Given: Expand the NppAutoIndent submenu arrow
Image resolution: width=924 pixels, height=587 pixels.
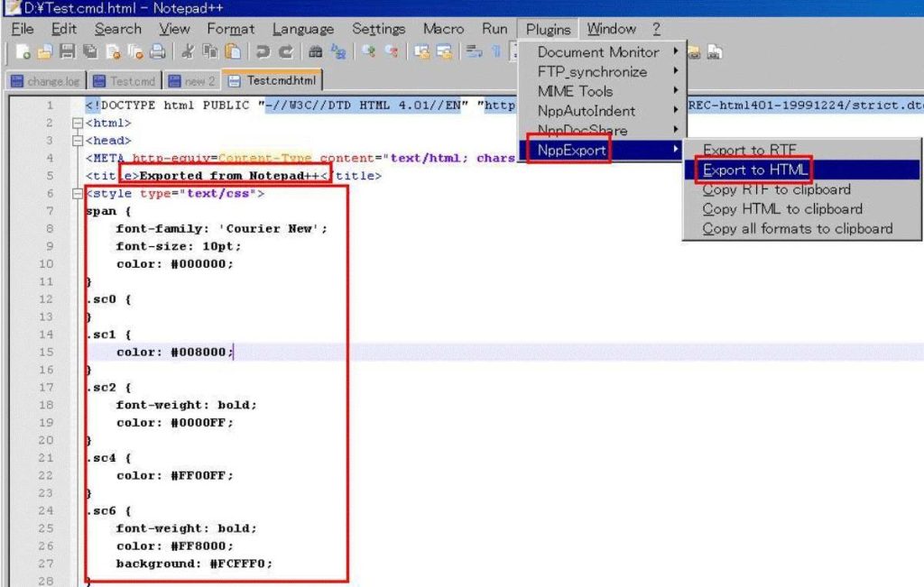Looking at the screenshot, I should [x=675, y=110].
